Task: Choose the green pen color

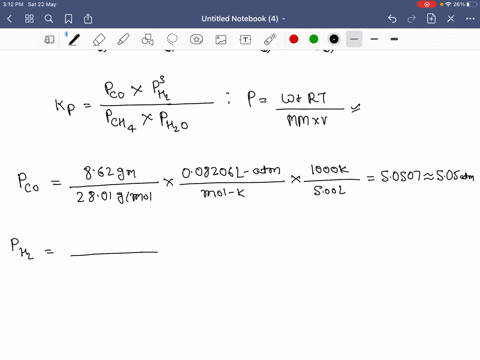Action: tap(314, 39)
